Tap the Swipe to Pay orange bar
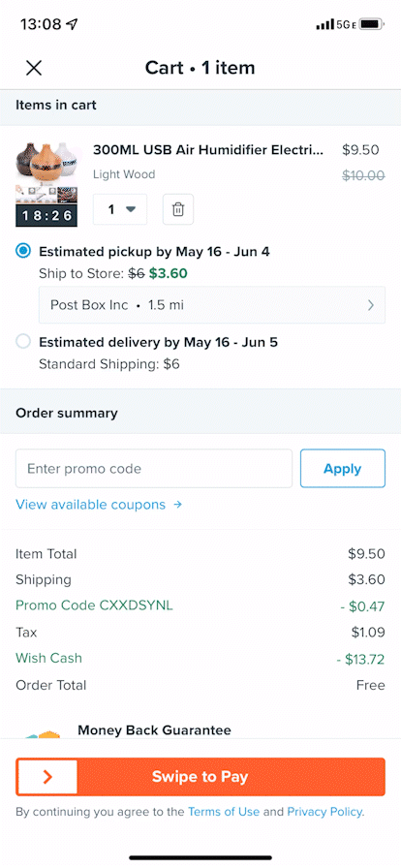This screenshot has width=401, height=868. 200,777
